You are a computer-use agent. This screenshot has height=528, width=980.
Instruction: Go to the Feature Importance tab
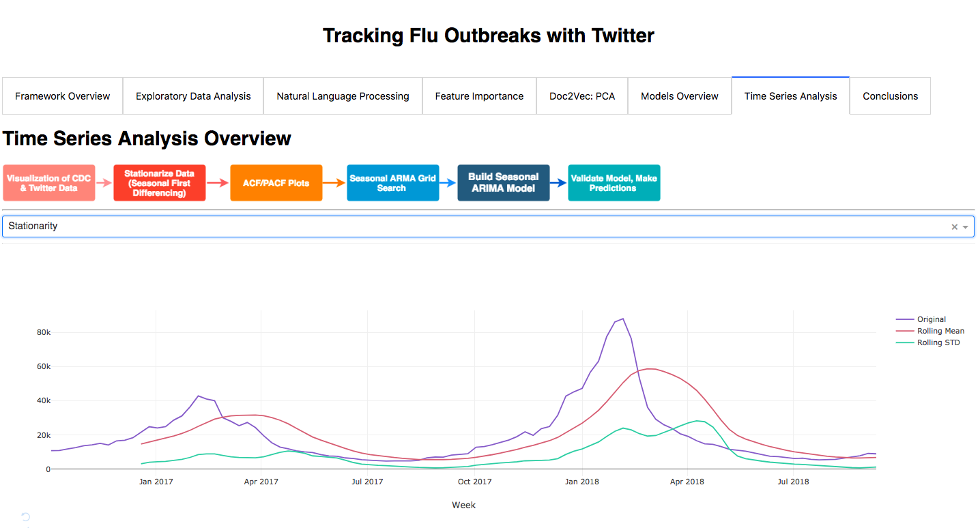tap(480, 96)
